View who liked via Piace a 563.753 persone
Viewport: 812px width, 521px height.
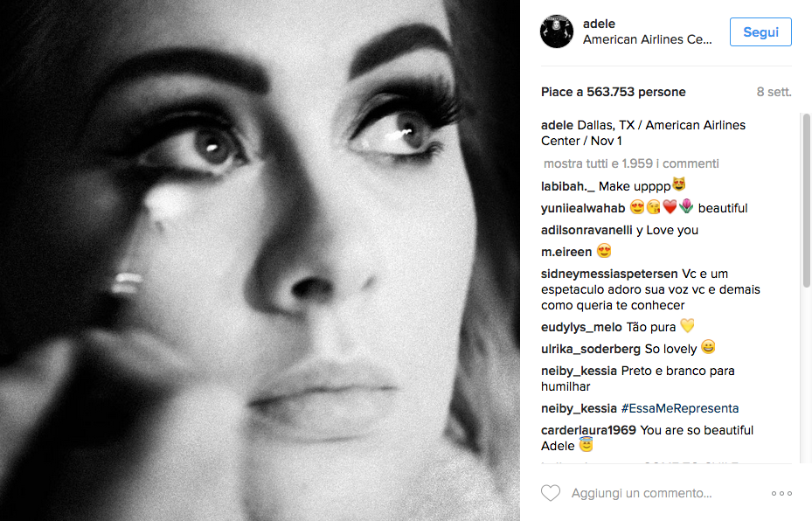[612, 91]
